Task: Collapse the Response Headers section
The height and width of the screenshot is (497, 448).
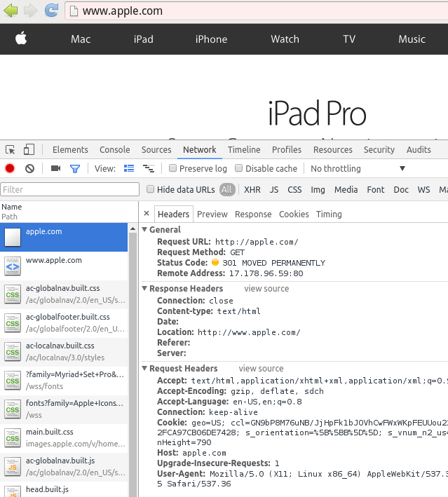Action: tap(144, 288)
